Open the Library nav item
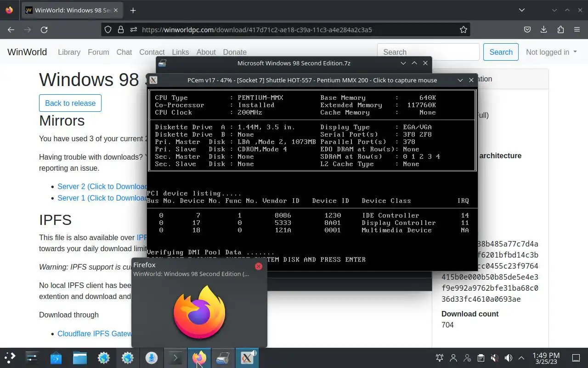 pyautogui.click(x=69, y=52)
